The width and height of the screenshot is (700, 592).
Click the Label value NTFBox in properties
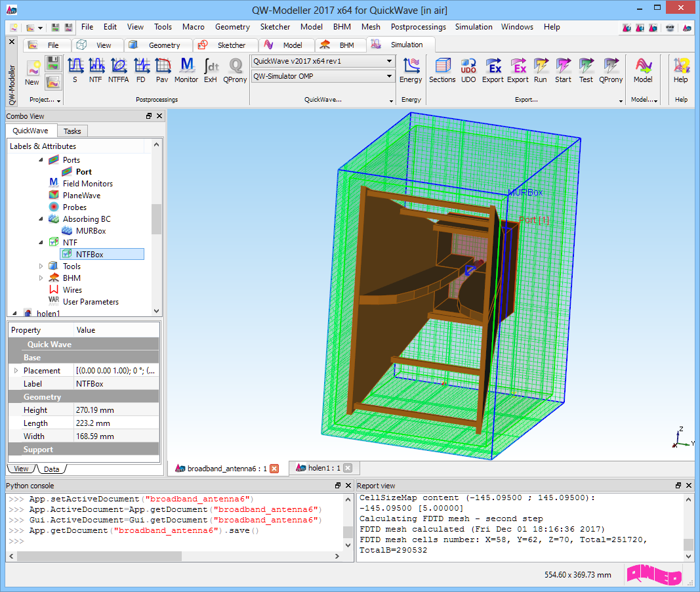click(x=117, y=383)
